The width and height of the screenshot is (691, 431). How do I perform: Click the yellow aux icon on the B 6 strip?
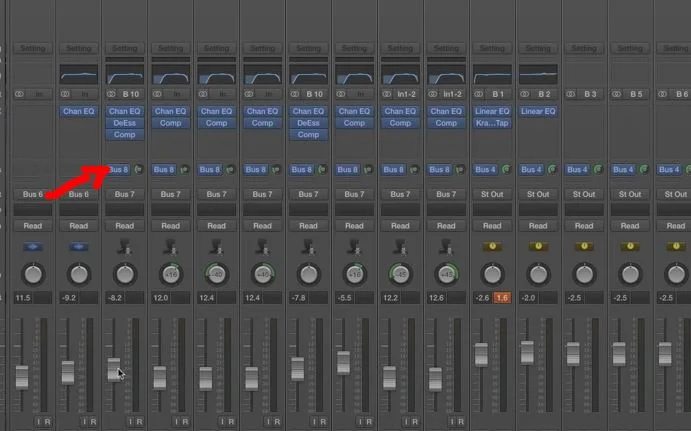(x=676, y=246)
